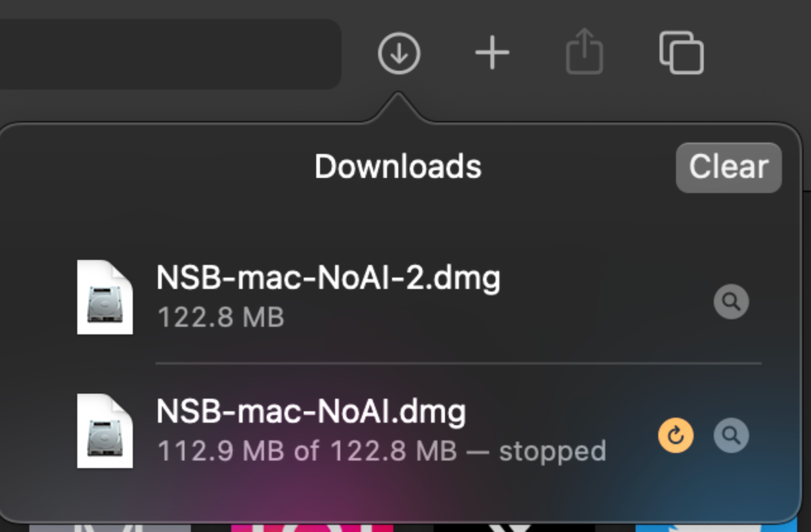
Task: Click the pink tile below the popover
Action: (x=312, y=527)
